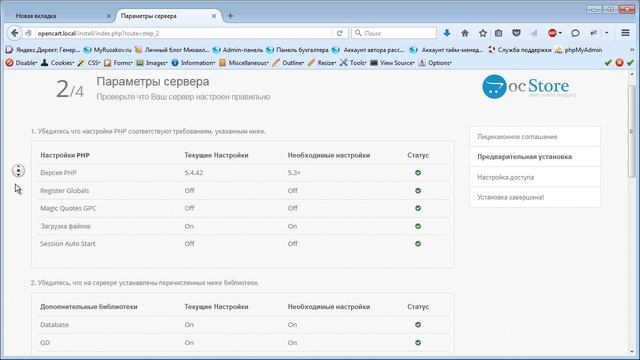Click the status check for Session Auto Start
This screenshot has height=360, width=640.
[x=418, y=244]
